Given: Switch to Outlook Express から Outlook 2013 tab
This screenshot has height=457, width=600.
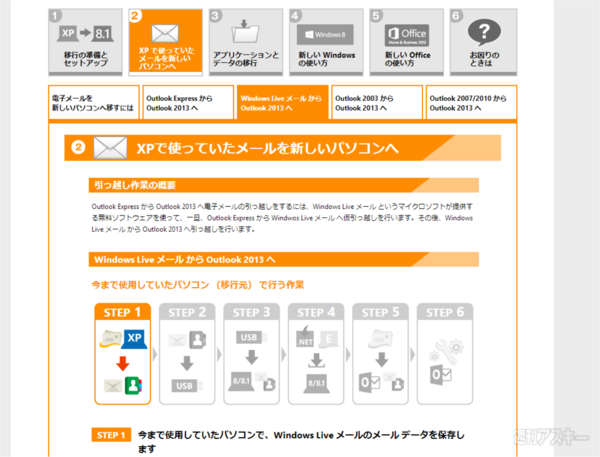Looking at the screenshot, I should 188,103.
